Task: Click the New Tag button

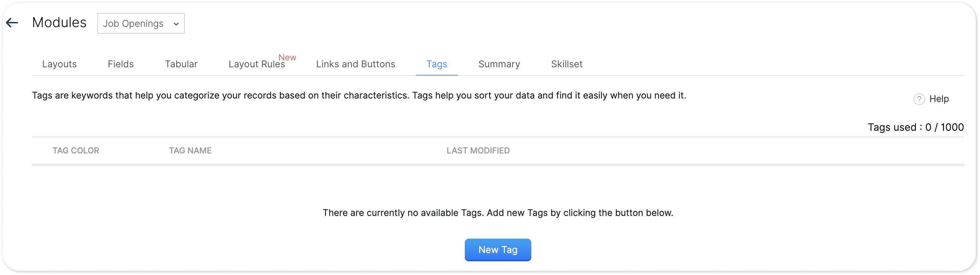Action: tap(498, 250)
